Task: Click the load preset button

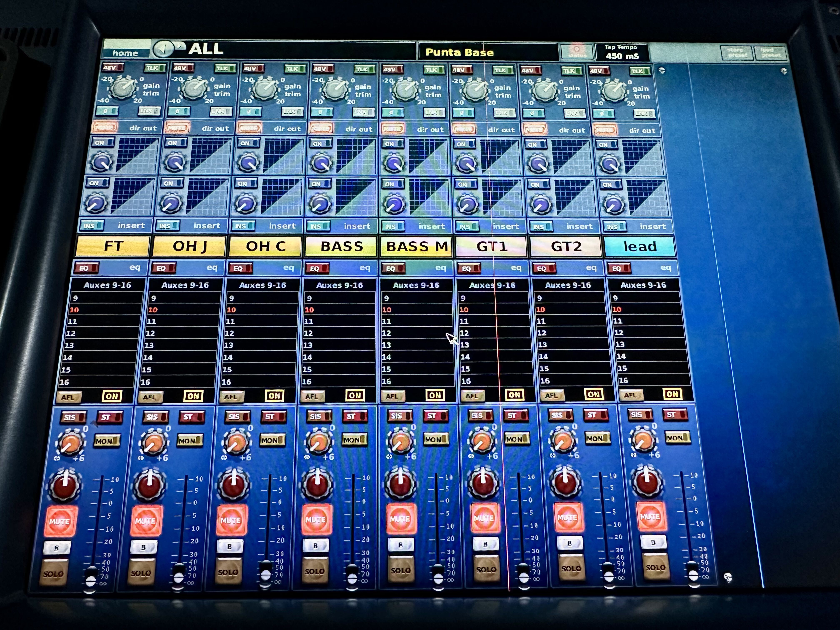Action: pyautogui.click(x=771, y=53)
